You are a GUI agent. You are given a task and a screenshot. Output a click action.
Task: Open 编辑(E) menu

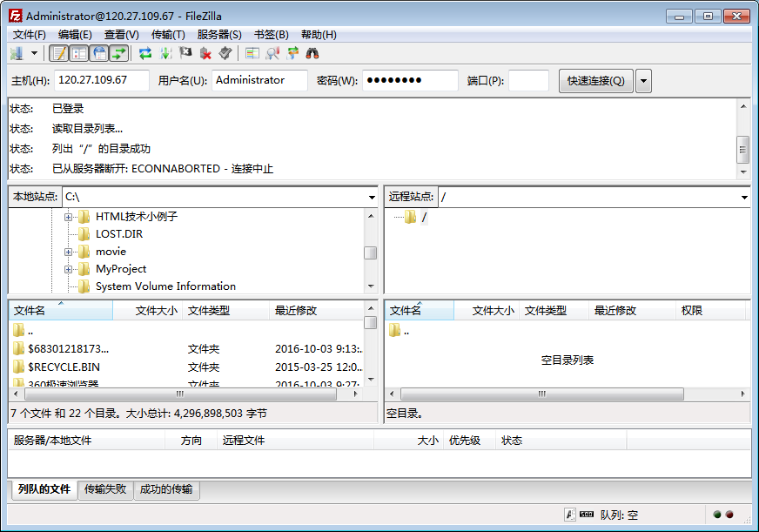coord(75,34)
